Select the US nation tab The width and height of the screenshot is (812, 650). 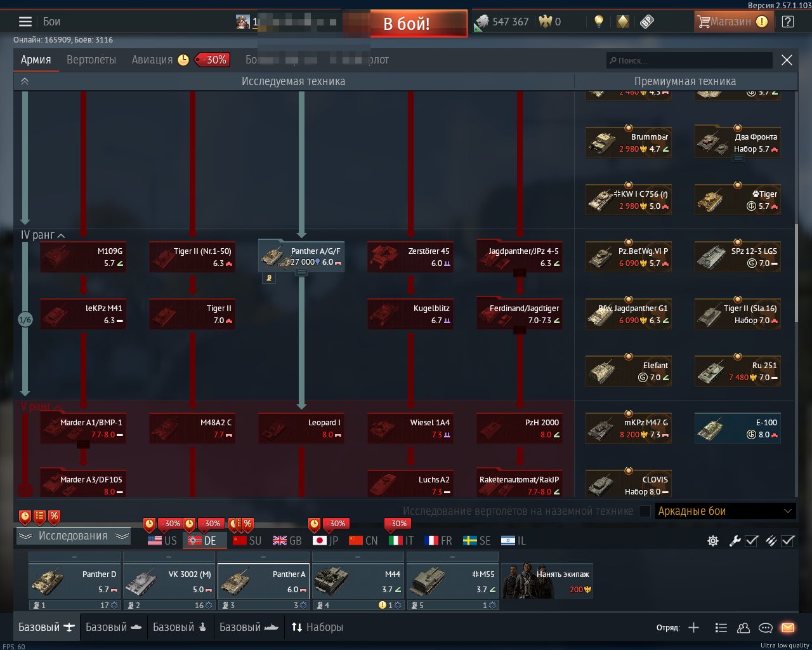tap(162, 541)
